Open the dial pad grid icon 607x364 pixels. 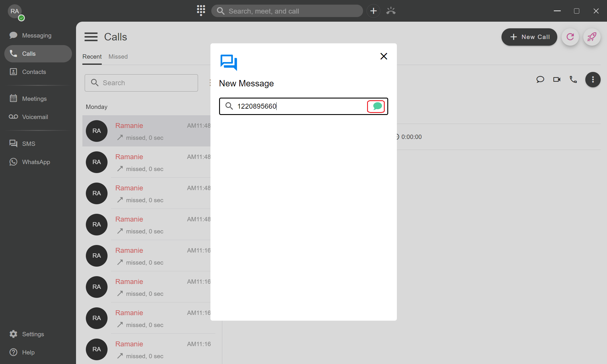201,11
